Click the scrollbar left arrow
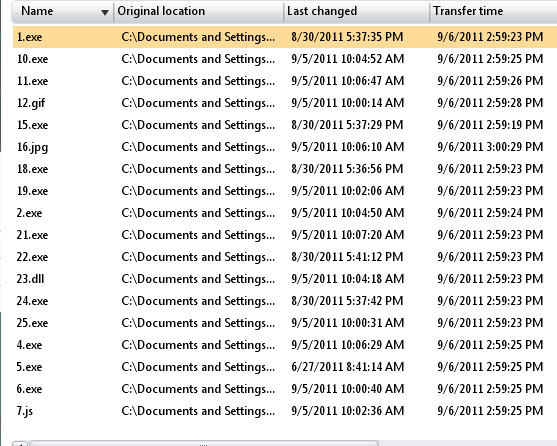Image resolution: width=557 pixels, height=446 pixels. (x=20, y=444)
